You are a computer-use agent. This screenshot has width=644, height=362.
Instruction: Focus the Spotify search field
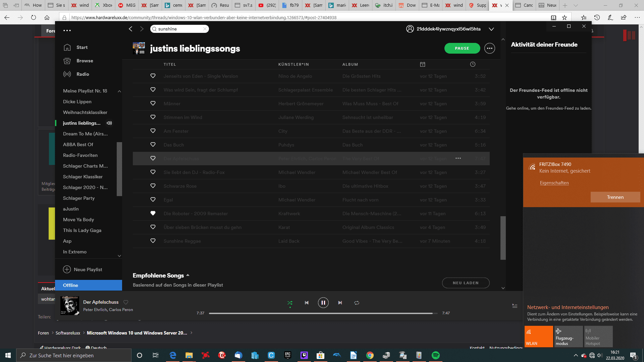click(179, 29)
